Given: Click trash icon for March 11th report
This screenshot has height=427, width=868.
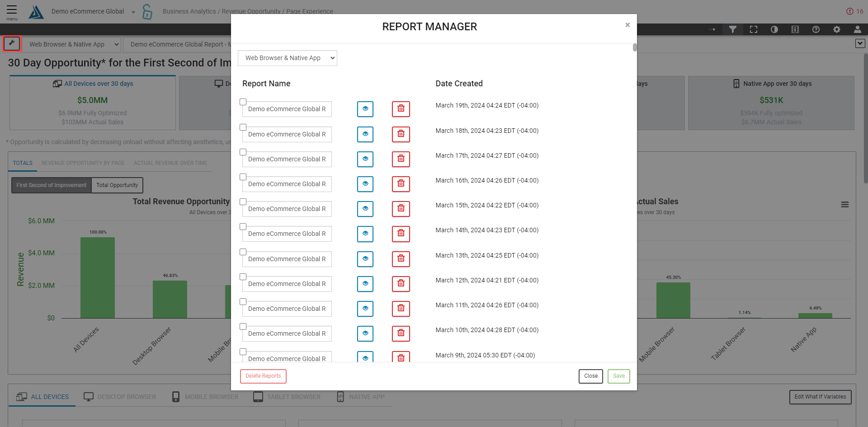Looking at the screenshot, I should coord(401,309).
